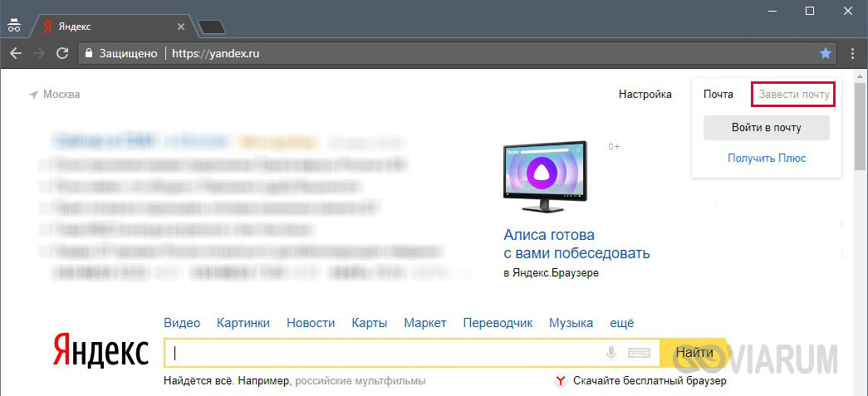Click the Москва city link

pos(61,95)
